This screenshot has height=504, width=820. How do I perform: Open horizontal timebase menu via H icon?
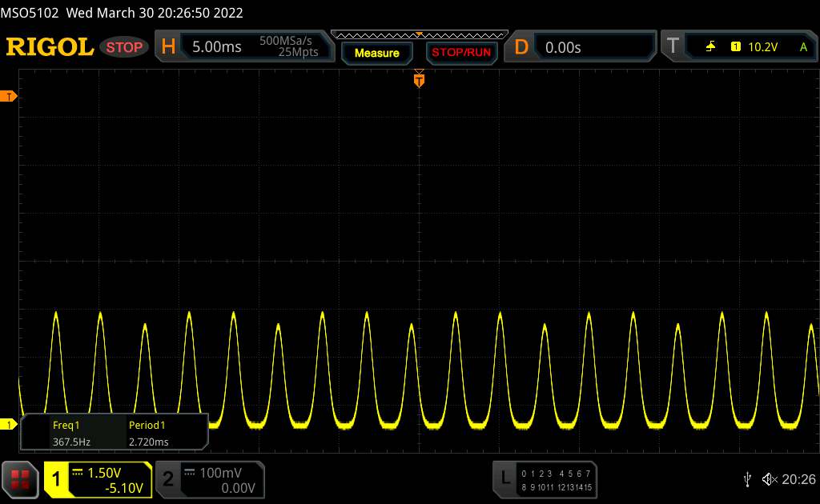coord(168,46)
